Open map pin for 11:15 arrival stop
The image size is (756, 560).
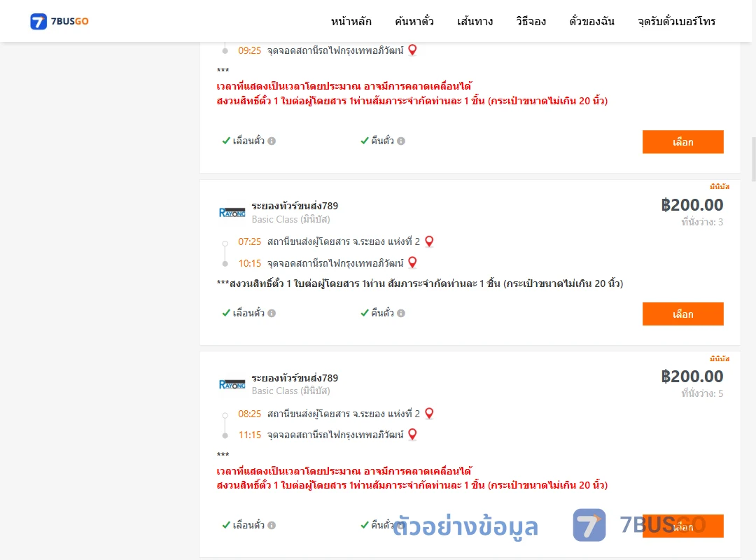pos(412,434)
